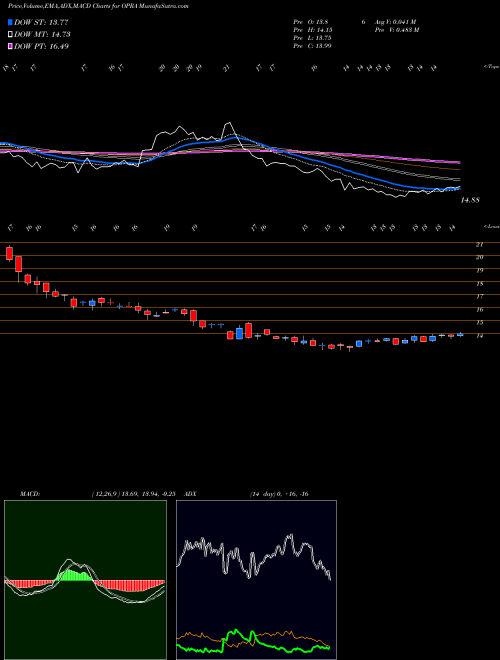
Task: Click the Tops label at the chart's right edge
Action: coord(491,67)
